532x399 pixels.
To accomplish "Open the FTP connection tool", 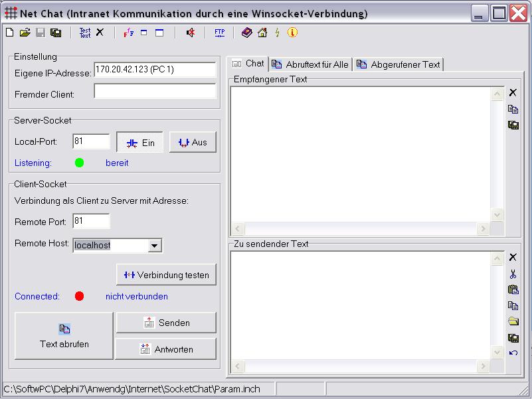I will tap(219, 32).
